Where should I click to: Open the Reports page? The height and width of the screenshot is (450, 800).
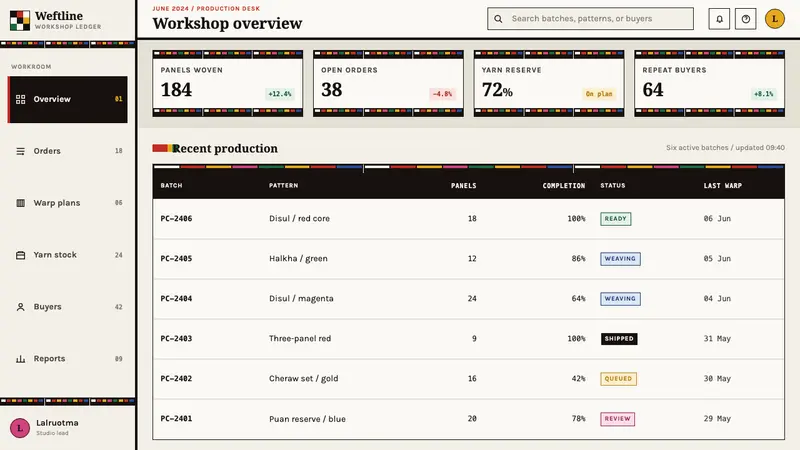(x=67, y=359)
